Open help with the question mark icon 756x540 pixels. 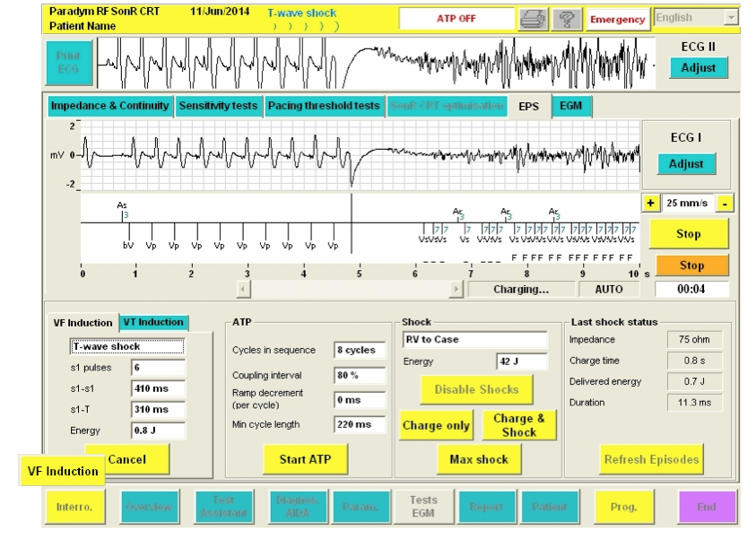pyautogui.click(x=565, y=19)
